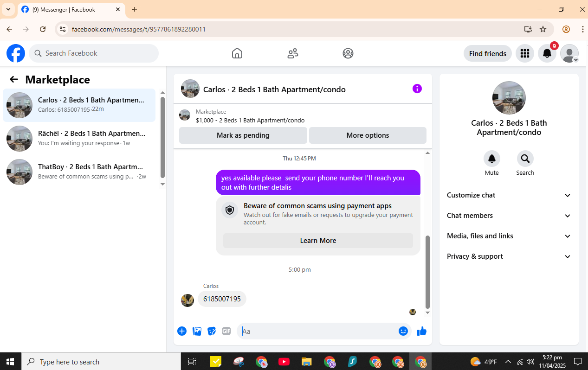Open the emoji picker in message box

point(403,331)
